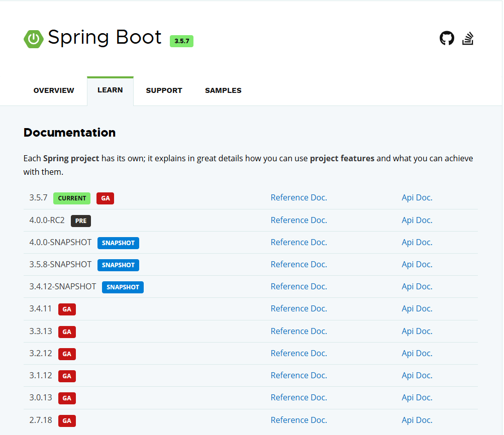Open Api Doc. for 2.7.18
Screen dimensions: 504x435
coord(417,420)
